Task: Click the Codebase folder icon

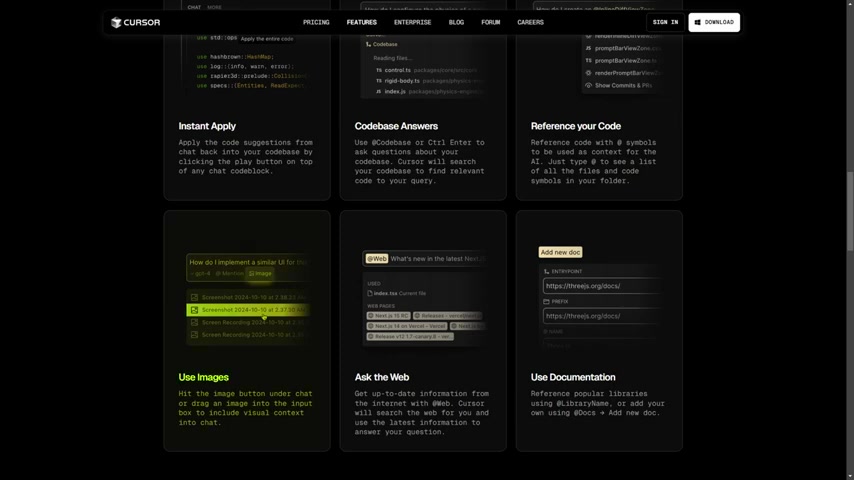Action: (368, 44)
